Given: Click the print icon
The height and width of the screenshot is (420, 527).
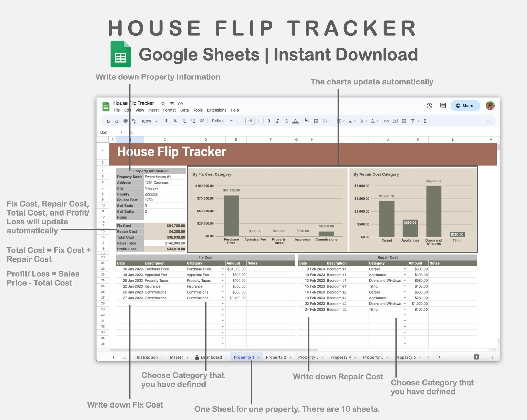Looking at the screenshot, I should pos(126,121).
